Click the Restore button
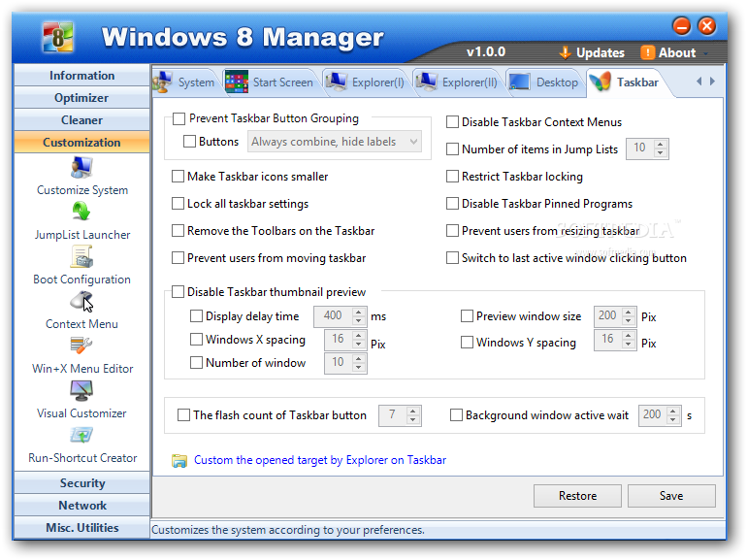747x560 pixels. click(x=577, y=496)
